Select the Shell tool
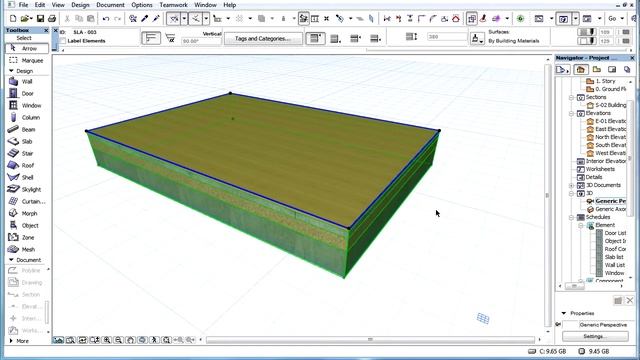Screen dimensions: 640x360 click(x=27, y=177)
